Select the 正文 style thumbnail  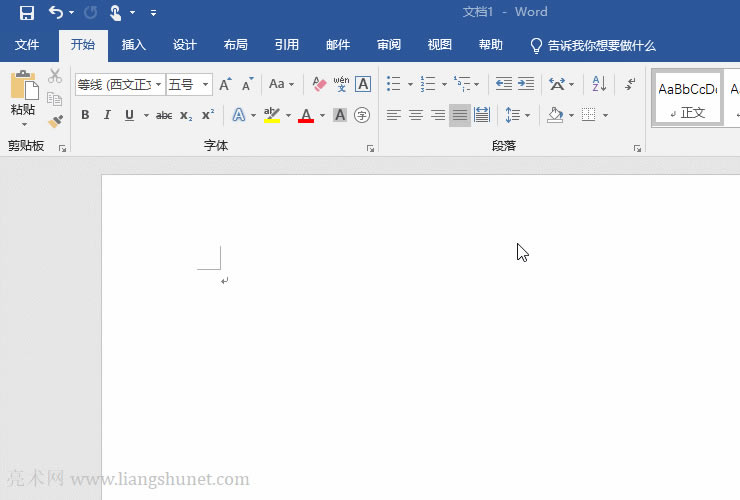[x=687, y=99]
